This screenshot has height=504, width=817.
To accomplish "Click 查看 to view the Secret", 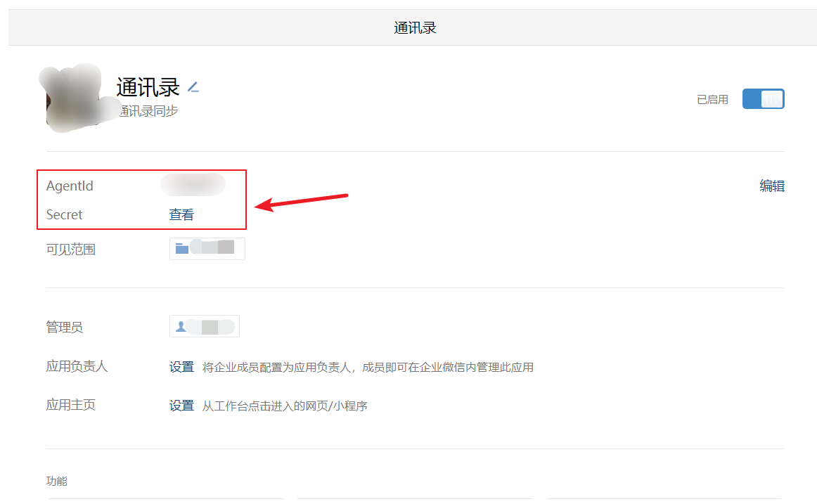I will [181, 214].
